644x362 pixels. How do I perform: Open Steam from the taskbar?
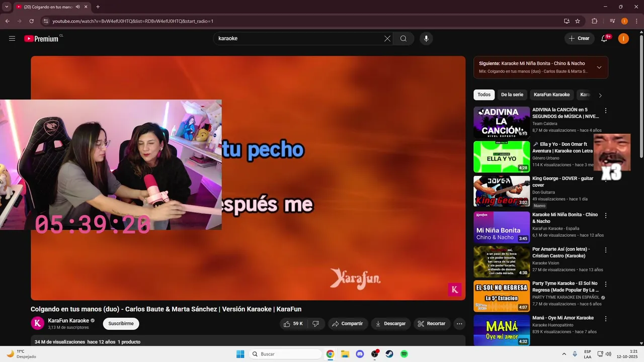coord(389,354)
